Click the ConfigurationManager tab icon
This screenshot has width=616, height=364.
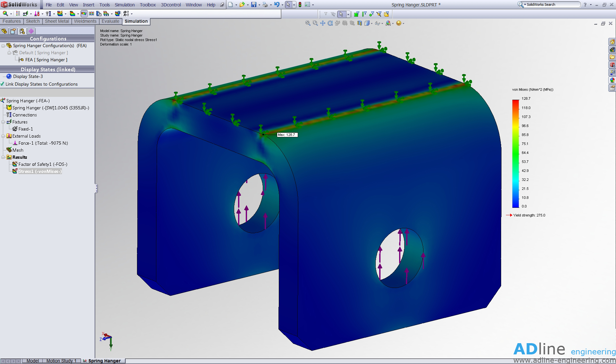(22, 31)
